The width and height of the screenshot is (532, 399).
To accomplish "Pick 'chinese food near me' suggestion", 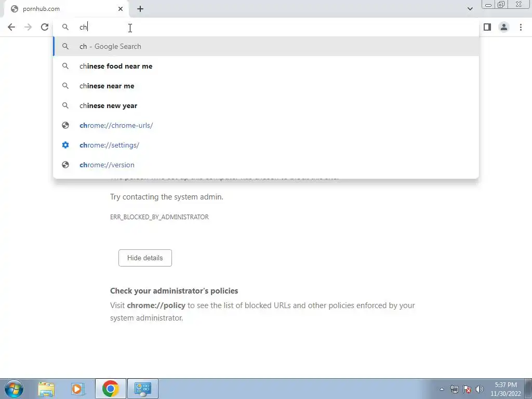I will click(266, 66).
